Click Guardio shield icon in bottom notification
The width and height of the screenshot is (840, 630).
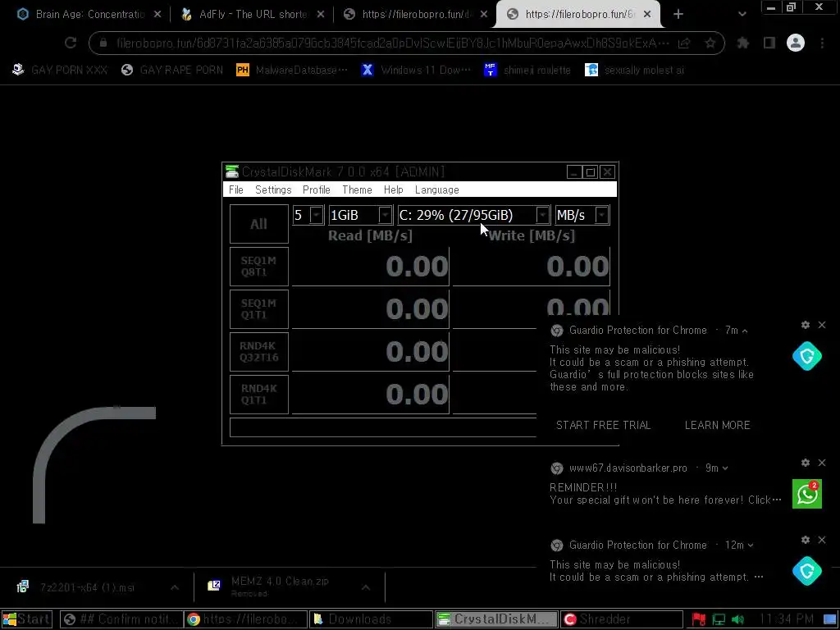(x=807, y=571)
